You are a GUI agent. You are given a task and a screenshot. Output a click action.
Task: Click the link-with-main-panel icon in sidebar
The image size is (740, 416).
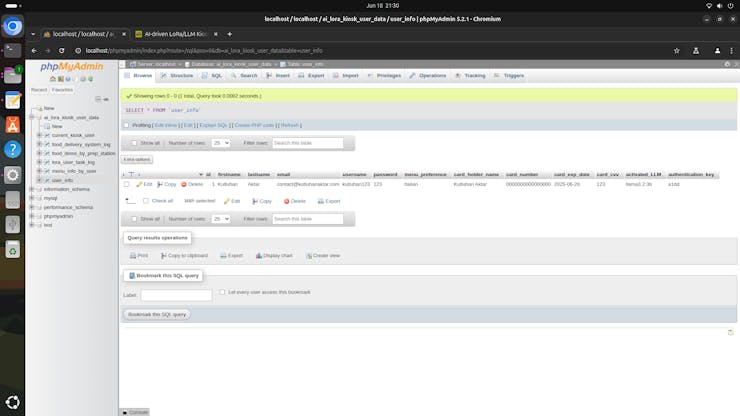[x=106, y=99]
